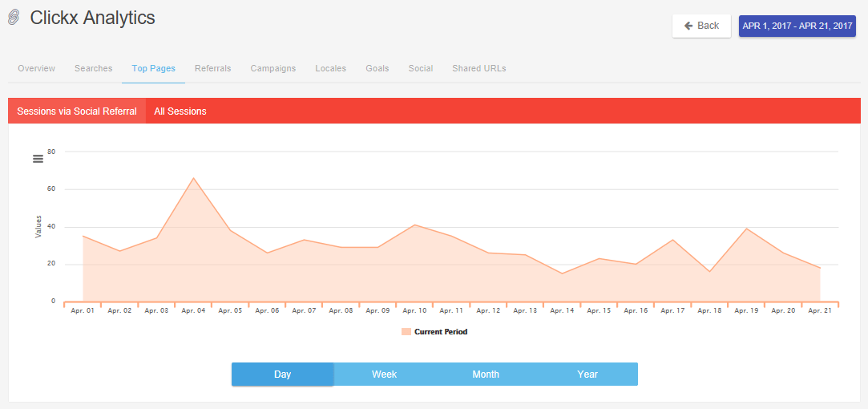Open the Referrals tab
Viewport: 868px width, 409px height.
pos(213,69)
